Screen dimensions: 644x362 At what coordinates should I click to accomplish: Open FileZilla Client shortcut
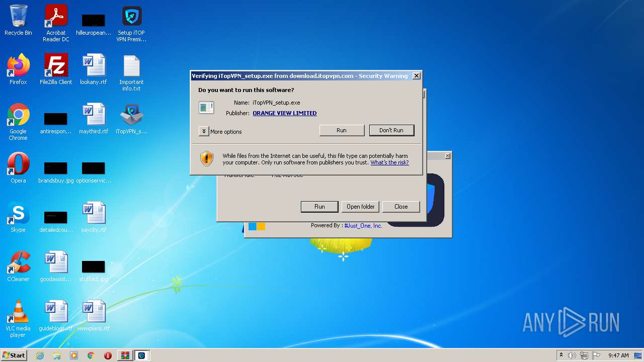click(x=56, y=69)
